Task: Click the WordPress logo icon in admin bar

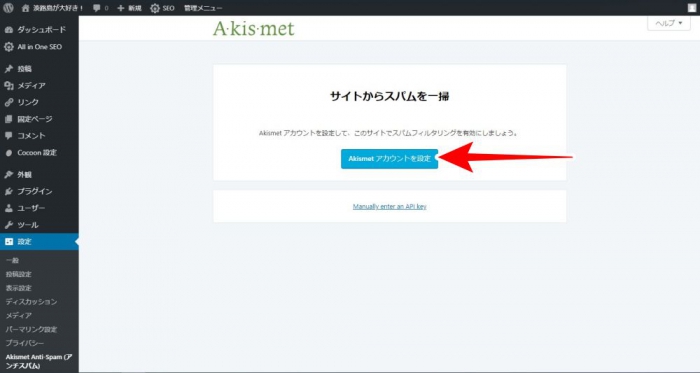Action: tap(8, 8)
